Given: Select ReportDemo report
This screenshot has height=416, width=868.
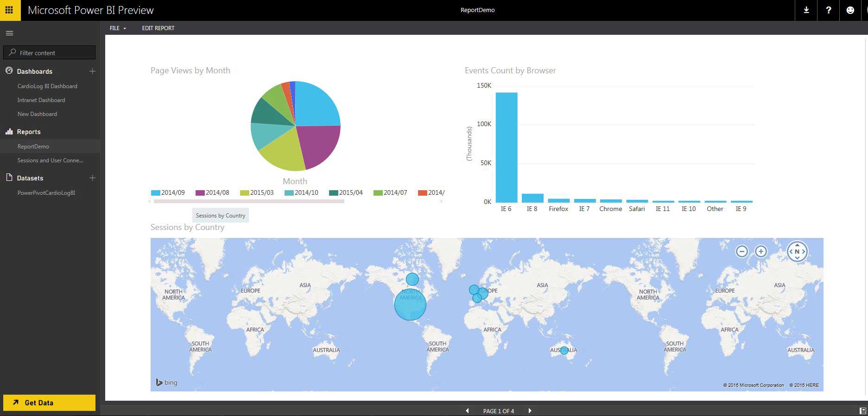Looking at the screenshot, I should [x=33, y=147].
